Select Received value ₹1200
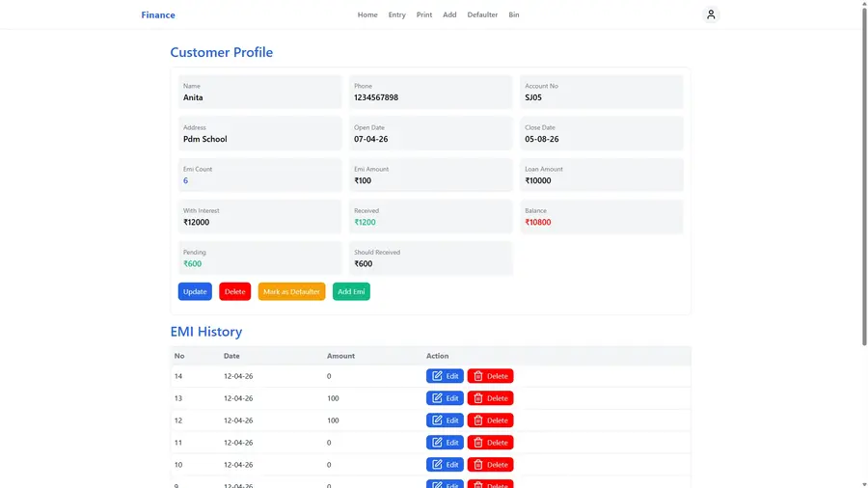This screenshot has width=868, height=488. pyautogui.click(x=365, y=223)
